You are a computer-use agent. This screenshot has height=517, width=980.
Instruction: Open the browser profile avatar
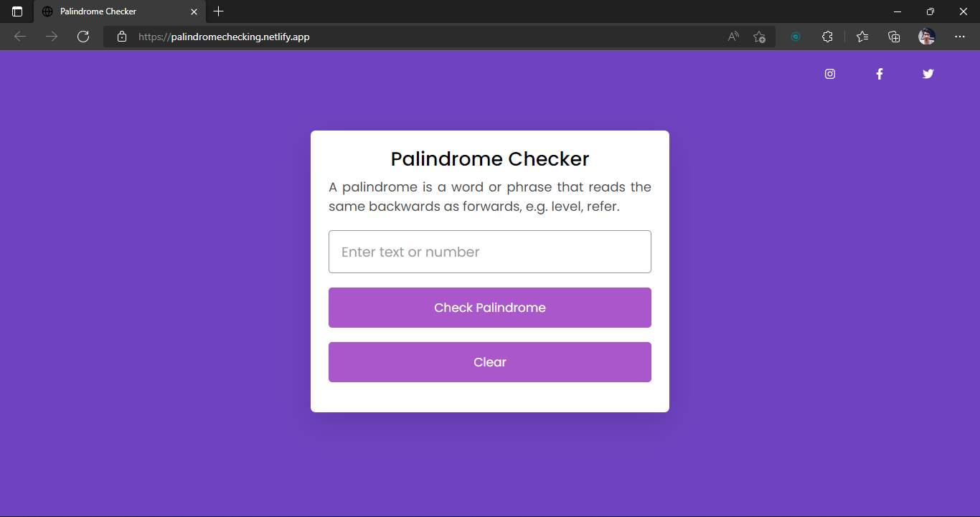pyautogui.click(x=926, y=37)
